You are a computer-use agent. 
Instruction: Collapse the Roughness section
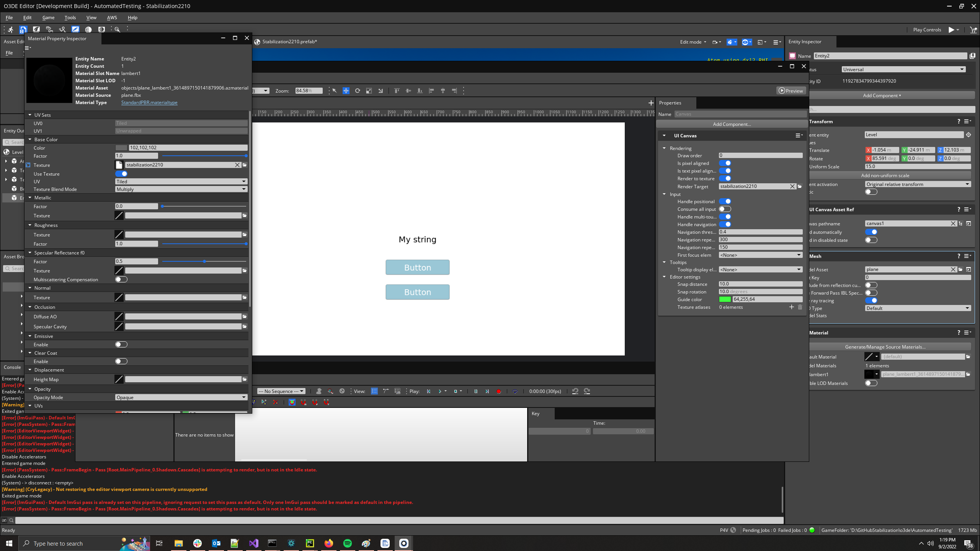pyautogui.click(x=30, y=225)
